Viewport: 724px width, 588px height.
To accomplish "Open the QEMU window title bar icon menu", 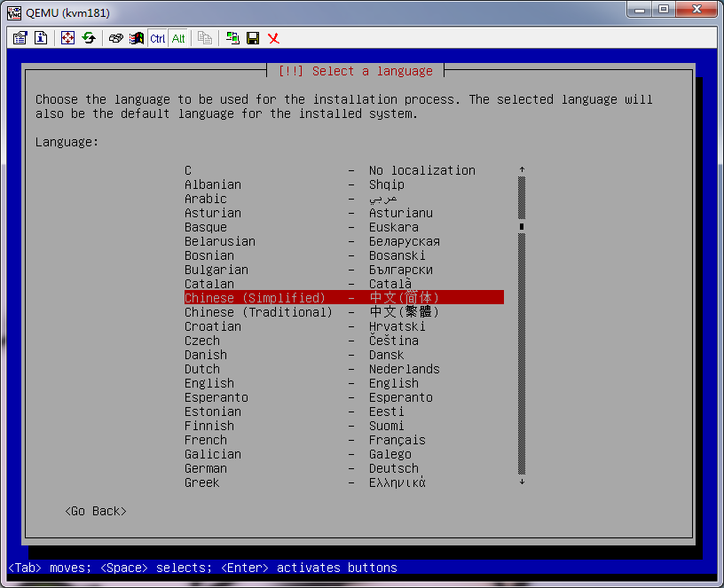I will point(14,12).
